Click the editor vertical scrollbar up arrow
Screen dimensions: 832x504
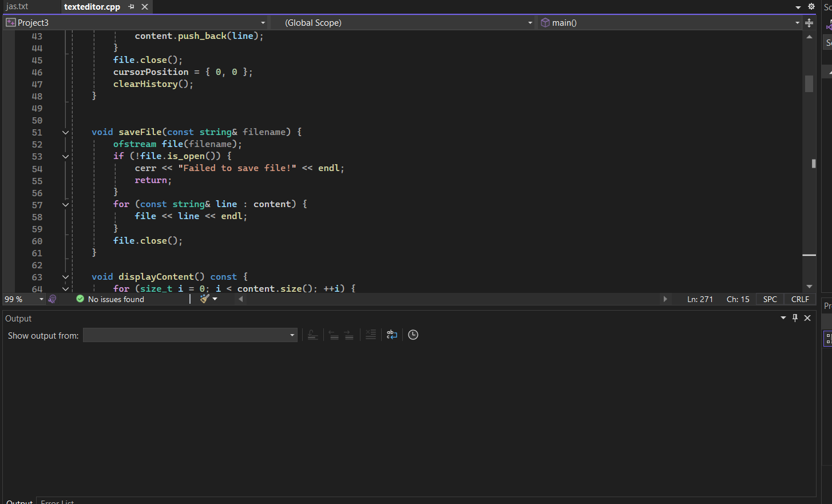[x=809, y=37]
